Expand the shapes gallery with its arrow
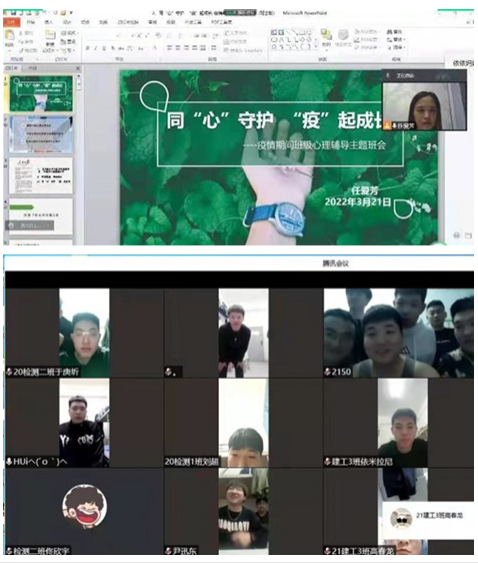This screenshot has width=478, height=563. 316,47
